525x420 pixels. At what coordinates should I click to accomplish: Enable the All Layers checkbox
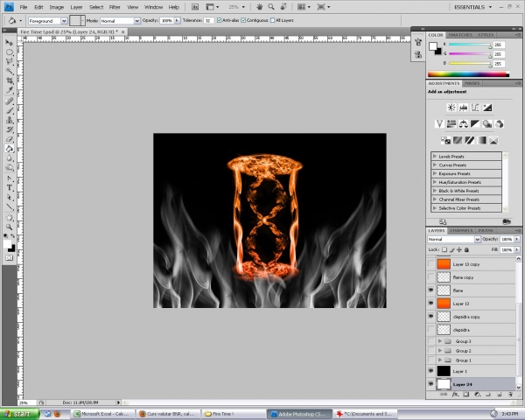[272, 20]
